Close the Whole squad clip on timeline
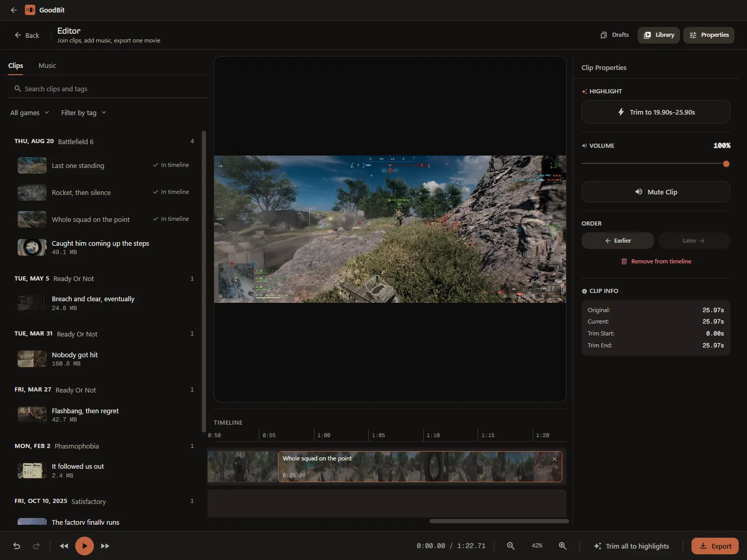Screen dimensions: 747x560 [555, 459]
